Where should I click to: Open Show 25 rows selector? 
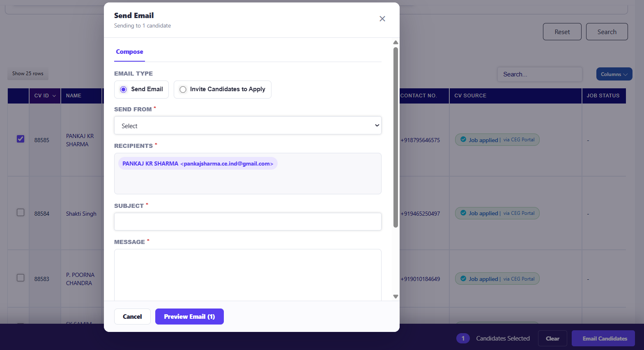click(x=28, y=74)
